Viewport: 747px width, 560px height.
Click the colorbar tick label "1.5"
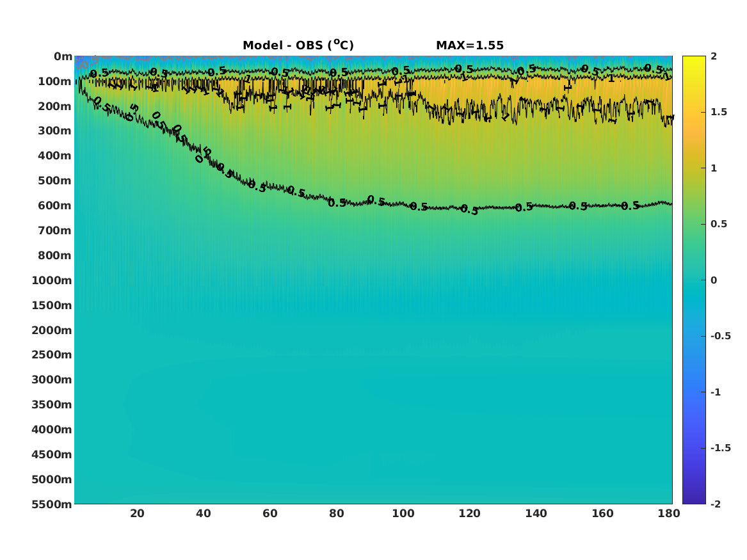719,112
